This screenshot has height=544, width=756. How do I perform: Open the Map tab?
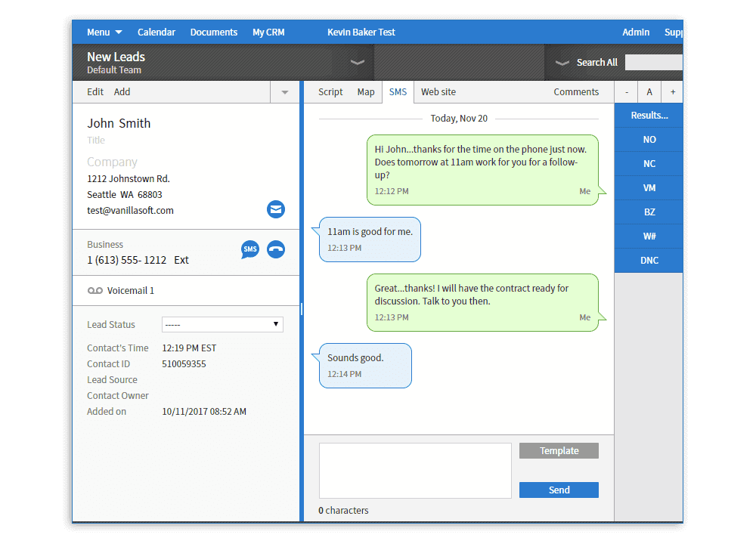pyautogui.click(x=366, y=92)
